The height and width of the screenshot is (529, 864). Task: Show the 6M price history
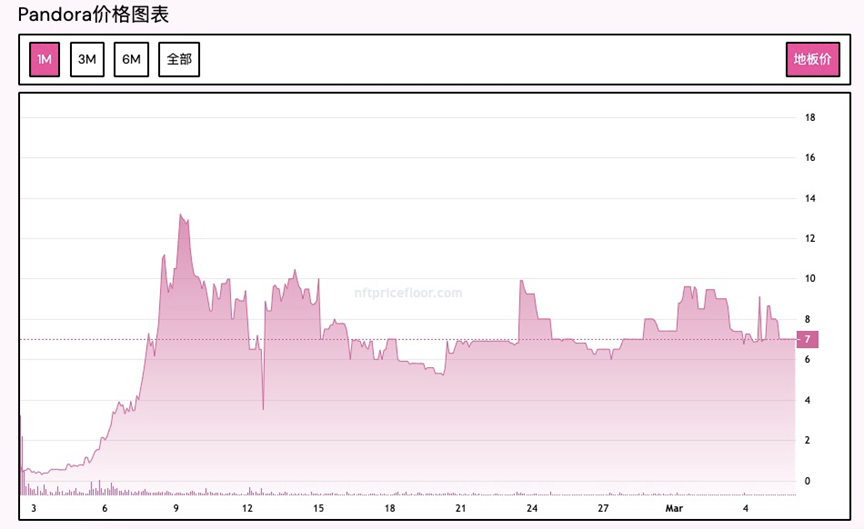tap(131, 59)
